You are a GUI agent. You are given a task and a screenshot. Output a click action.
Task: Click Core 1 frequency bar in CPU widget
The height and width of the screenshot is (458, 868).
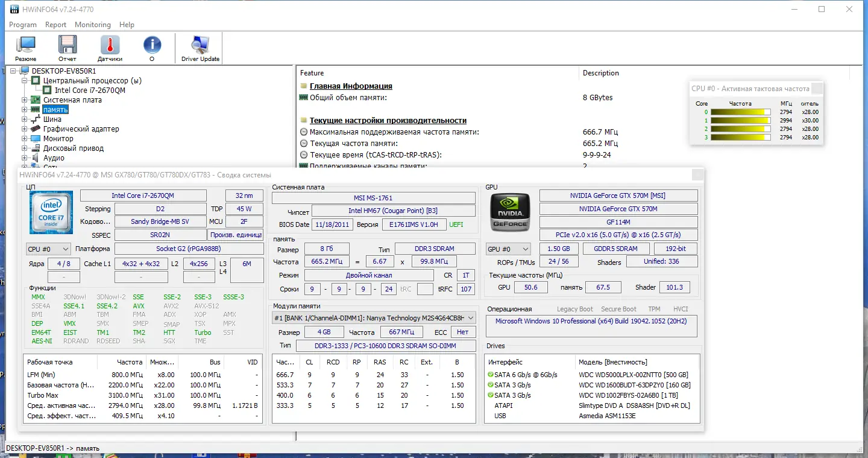740,121
